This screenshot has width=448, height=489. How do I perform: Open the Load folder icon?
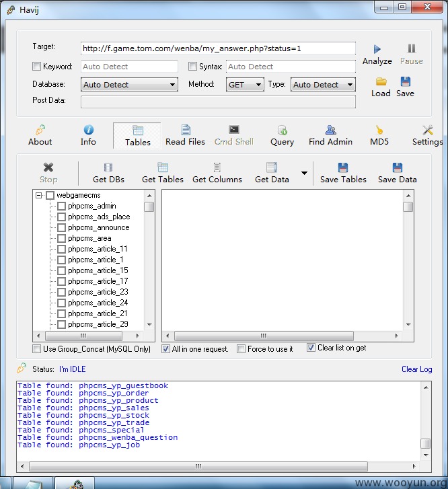pos(381,81)
